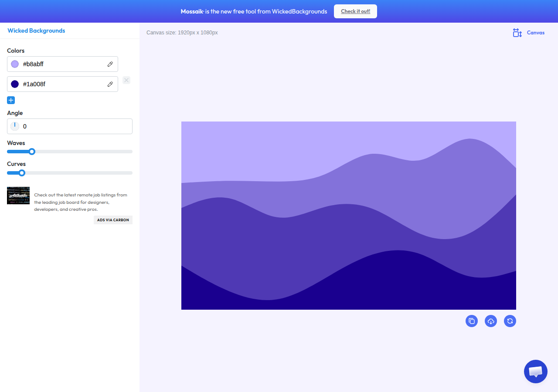Click the wavy background preview canvas
This screenshot has height=392, width=558.
(349, 216)
